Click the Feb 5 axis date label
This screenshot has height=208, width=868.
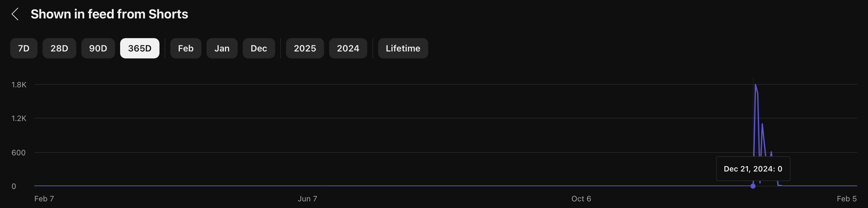(846, 198)
